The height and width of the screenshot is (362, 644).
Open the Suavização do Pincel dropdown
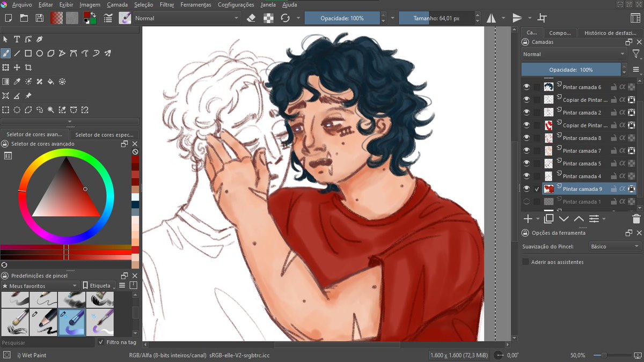[614, 246]
